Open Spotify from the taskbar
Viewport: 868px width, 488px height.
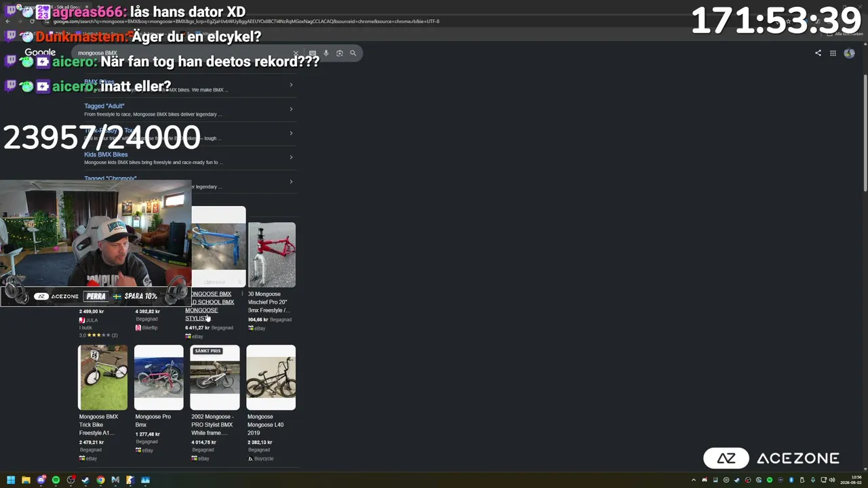(56, 480)
